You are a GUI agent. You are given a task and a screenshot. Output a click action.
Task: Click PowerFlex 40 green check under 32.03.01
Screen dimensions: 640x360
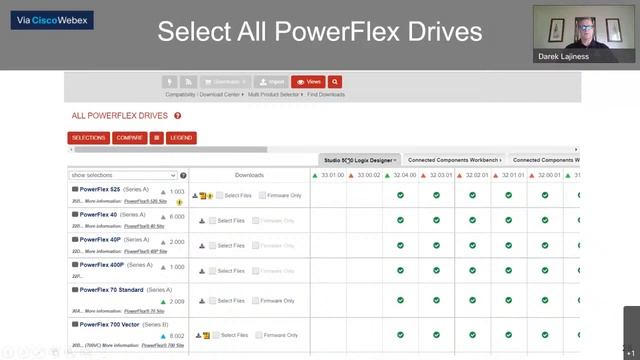(x=436, y=220)
